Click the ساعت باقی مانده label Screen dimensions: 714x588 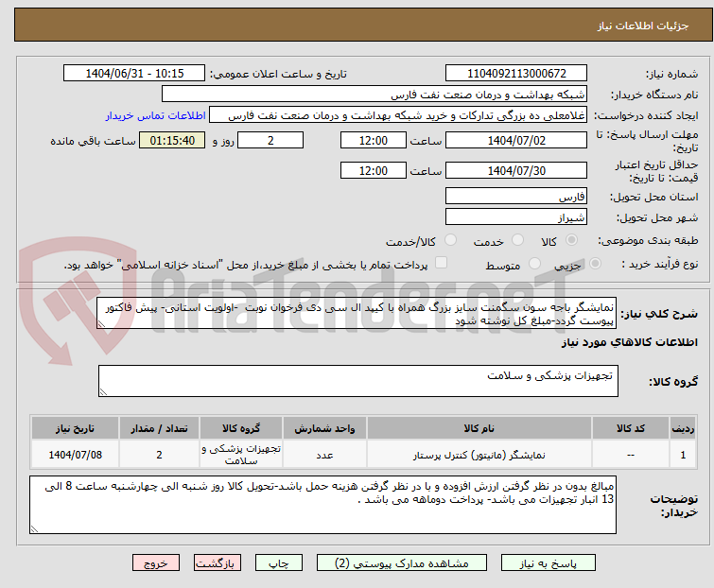point(93,141)
